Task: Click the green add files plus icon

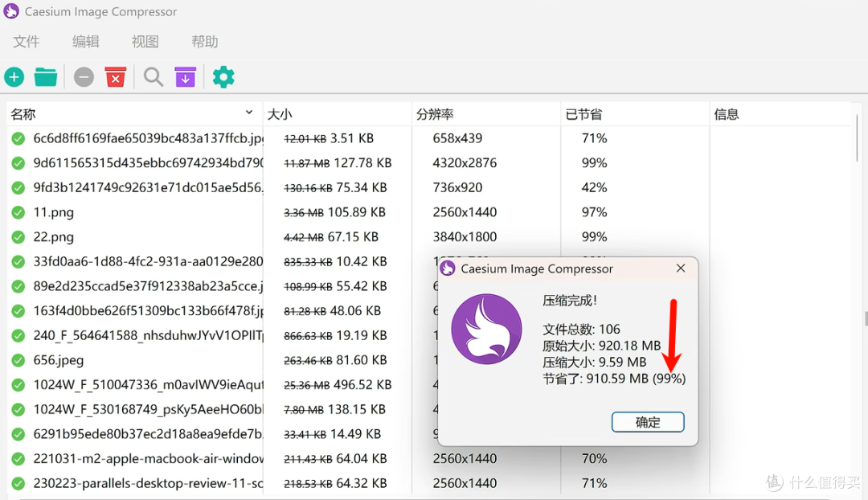Action: click(14, 77)
